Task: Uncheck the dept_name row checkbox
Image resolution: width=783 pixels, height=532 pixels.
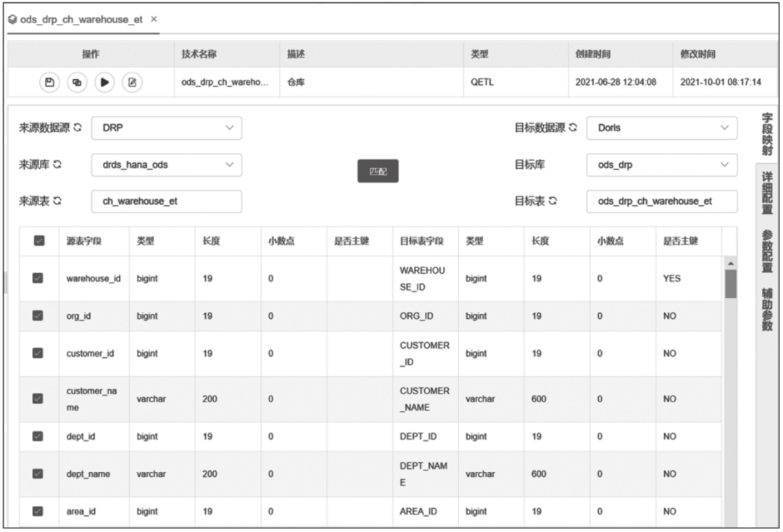Action: coord(38,473)
